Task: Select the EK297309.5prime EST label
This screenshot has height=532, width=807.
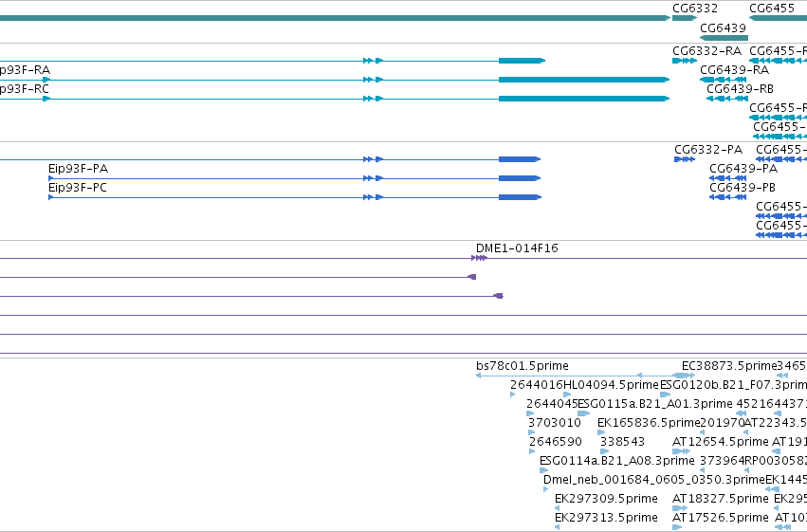Action: click(606, 499)
